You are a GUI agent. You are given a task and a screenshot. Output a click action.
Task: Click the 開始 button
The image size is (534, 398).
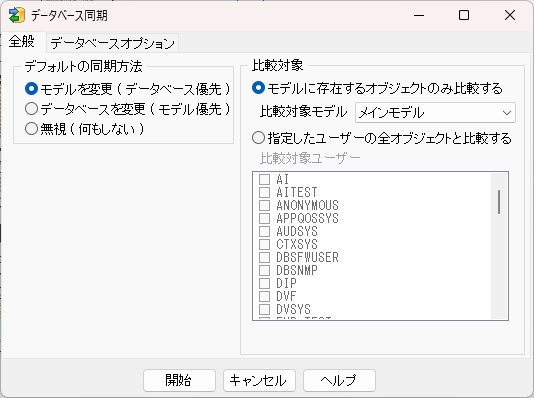click(179, 380)
